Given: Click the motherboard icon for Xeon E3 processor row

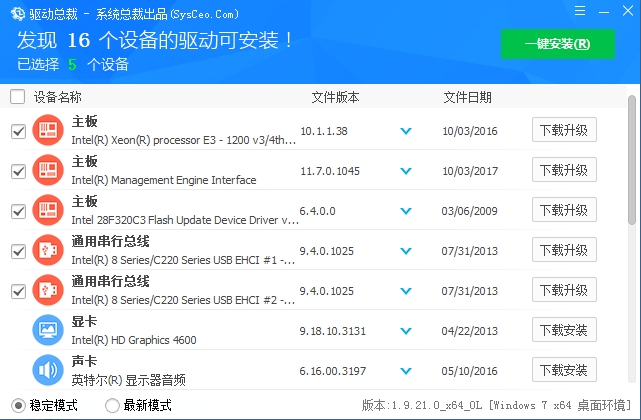Looking at the screenshot, I should [48, 130].
